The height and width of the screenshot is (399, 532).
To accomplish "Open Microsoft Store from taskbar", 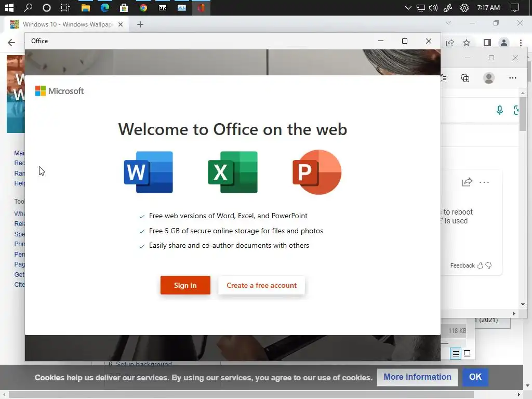I will tap(124, 7).
